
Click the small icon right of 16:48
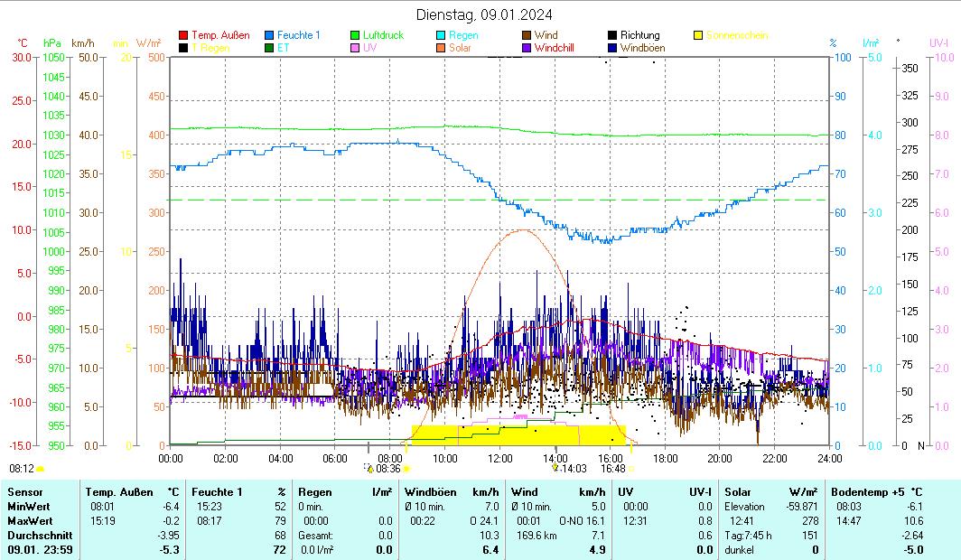pyautogui.click(x=631, y=469)
